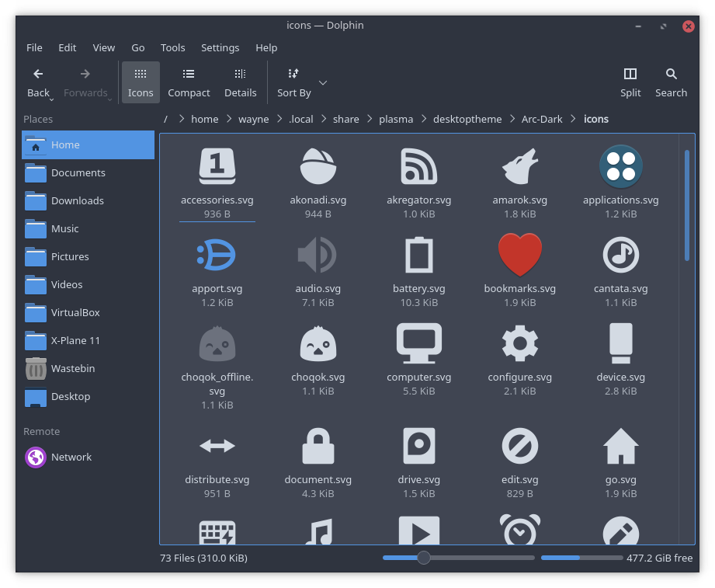Select the distribute.svg arrows icon
Screen dimensions: 715x588
[217, 446]
